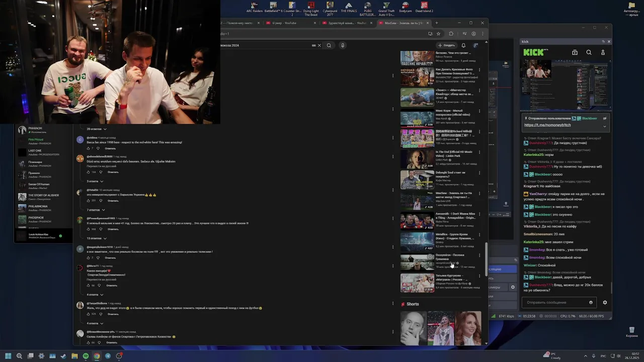Clear the YouTube search box with X
The height and width of the screenshot is (362, 644).
pyautogui.click(x=319, y=45)
